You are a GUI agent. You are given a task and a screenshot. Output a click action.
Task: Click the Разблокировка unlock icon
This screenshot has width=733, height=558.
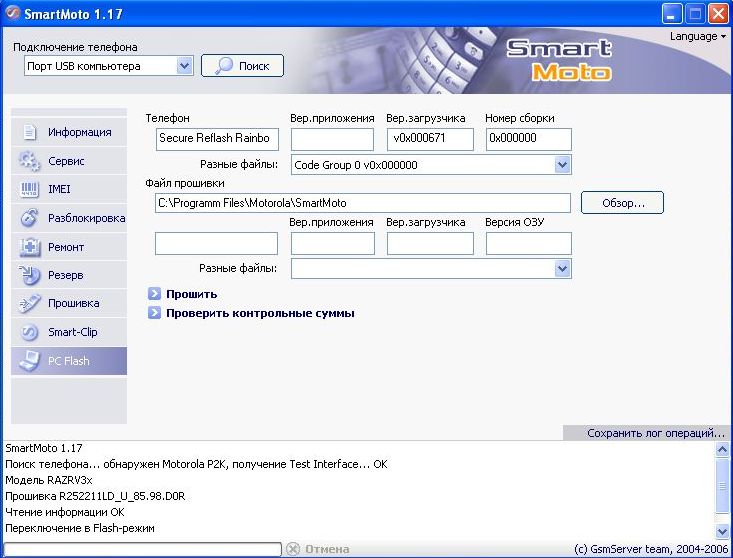[x=29, y=218]
